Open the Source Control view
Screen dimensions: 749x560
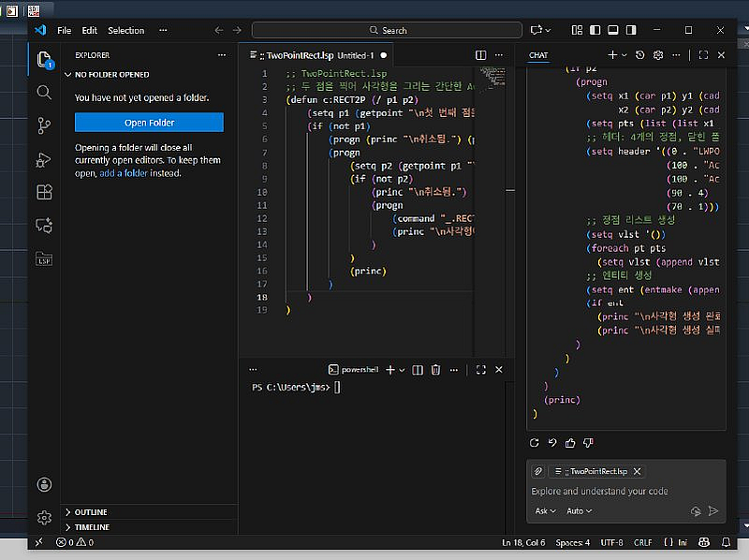point(44,125)
